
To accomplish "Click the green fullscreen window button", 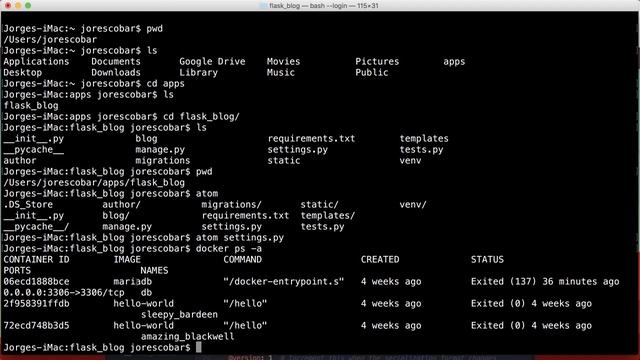I will 28,5.
